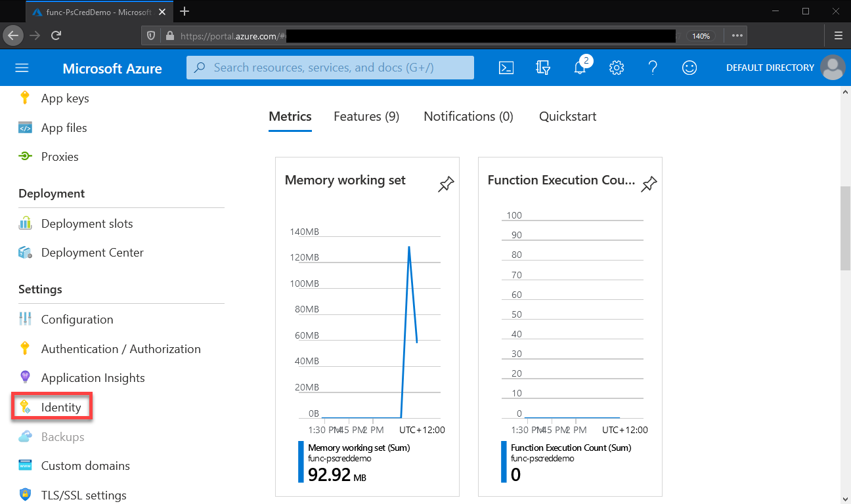Focus the Search resources, services, and docs box
Screen dimensions: 851x504
[330, 68]
